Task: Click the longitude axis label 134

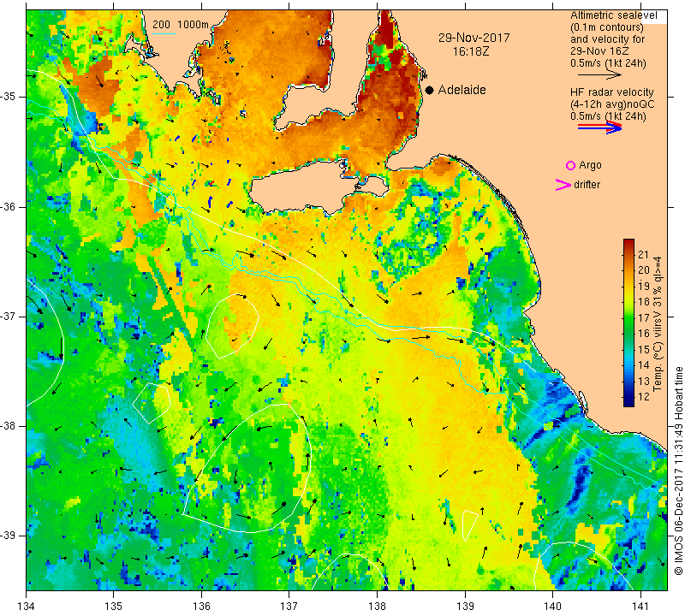Action: coord(27,606)
